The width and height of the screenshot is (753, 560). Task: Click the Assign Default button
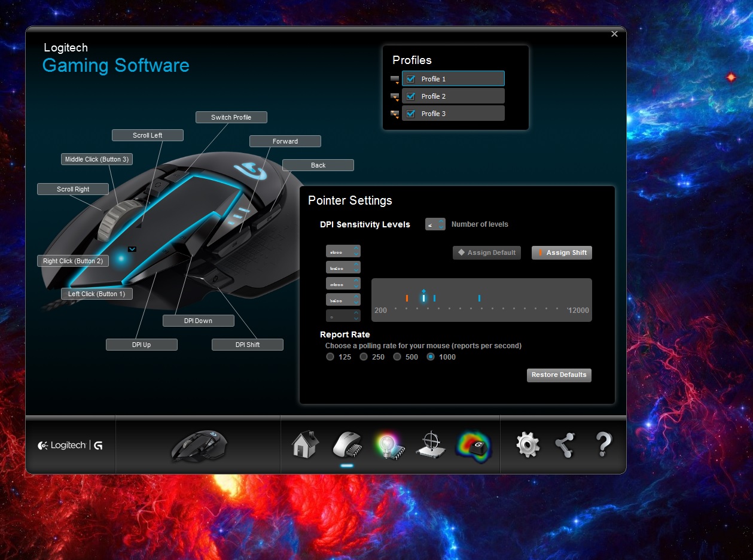487,252
